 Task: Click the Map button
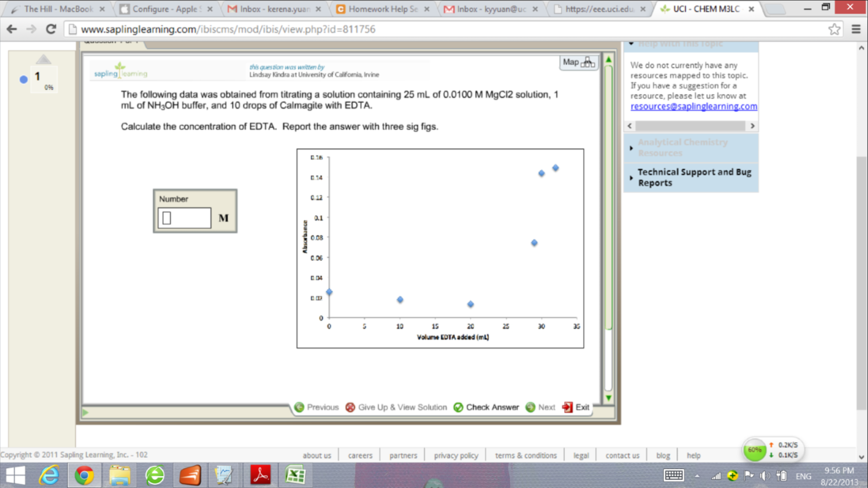click(x=578, y=62)
